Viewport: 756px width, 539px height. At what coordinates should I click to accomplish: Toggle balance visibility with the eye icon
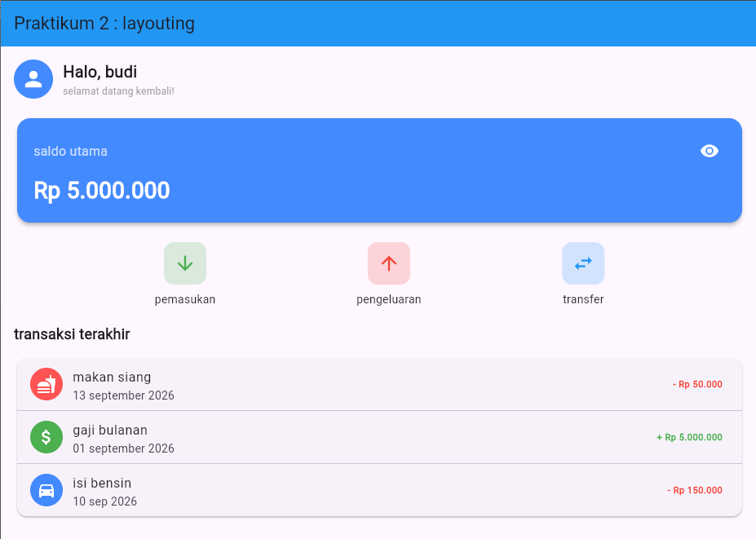pos(710,151)
